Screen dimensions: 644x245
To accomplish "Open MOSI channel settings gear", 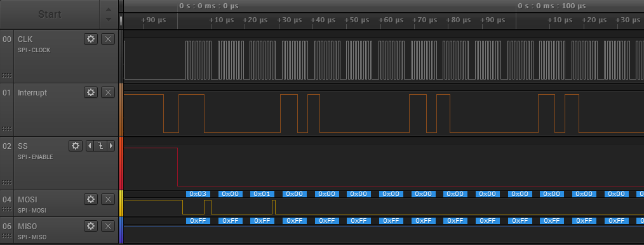I will (91, 199).
